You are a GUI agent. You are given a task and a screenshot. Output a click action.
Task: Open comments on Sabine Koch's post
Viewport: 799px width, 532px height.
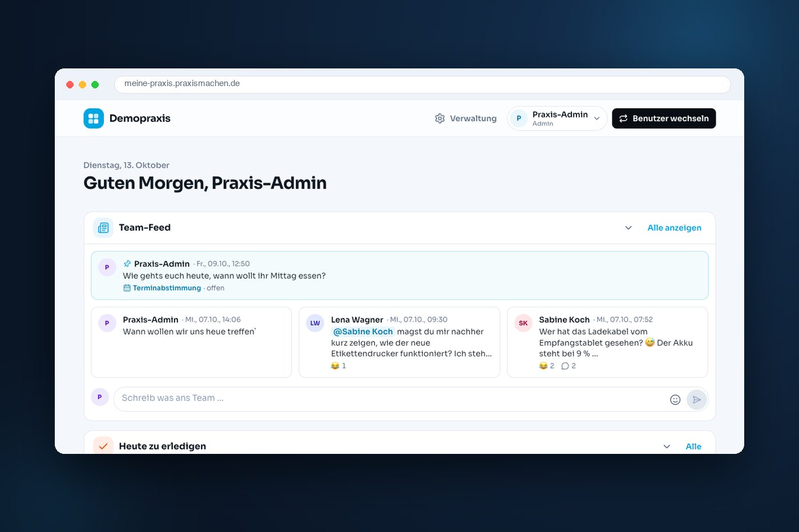coord(568,366)
